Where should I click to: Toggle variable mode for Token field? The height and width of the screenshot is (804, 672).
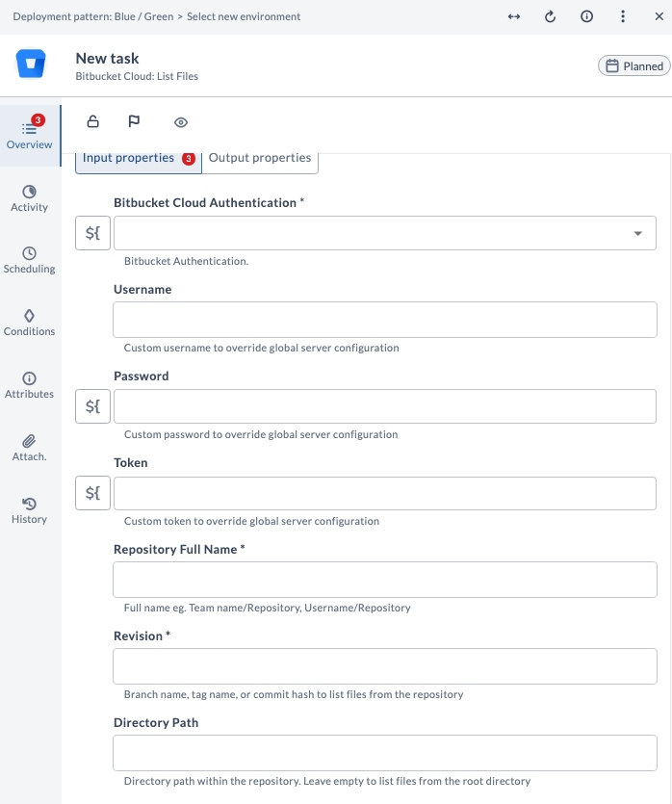point(93,493)
